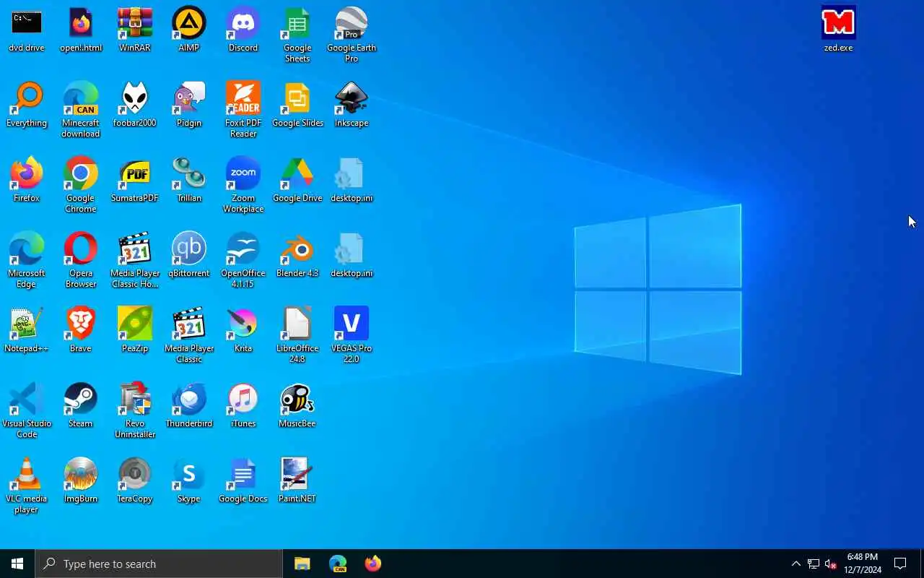Open File Explorer from the taskbar
This screenshot has width=924, height=578.
pyautogui.click(x=302, y=564)
